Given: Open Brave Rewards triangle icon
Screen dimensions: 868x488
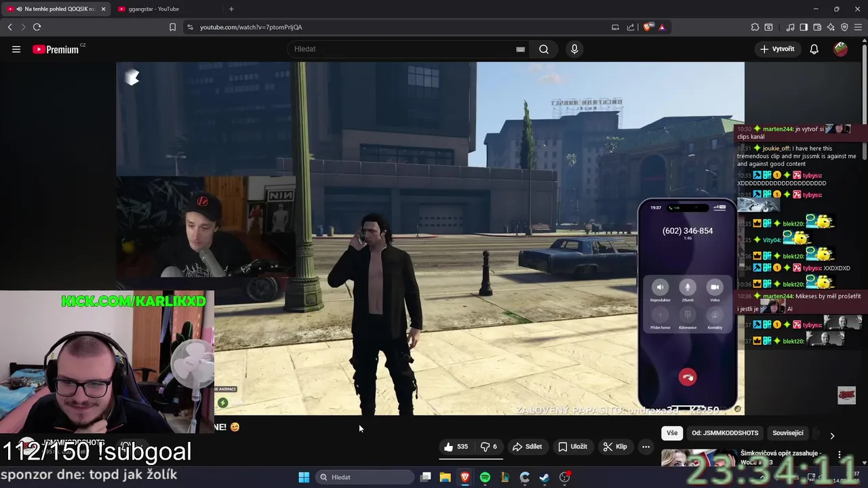Looking at the screenshot, I should [662, 27].
